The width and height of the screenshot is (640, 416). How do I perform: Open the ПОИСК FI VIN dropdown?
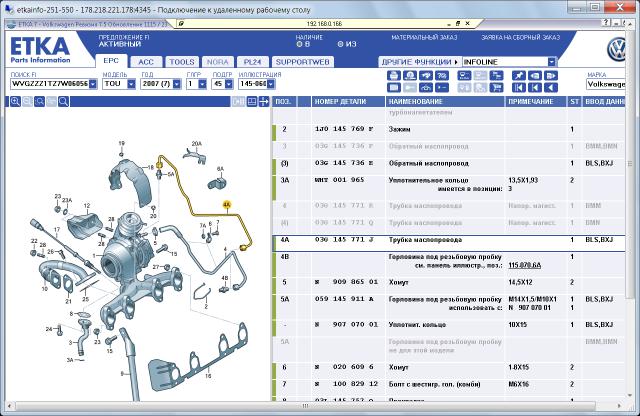93,84
